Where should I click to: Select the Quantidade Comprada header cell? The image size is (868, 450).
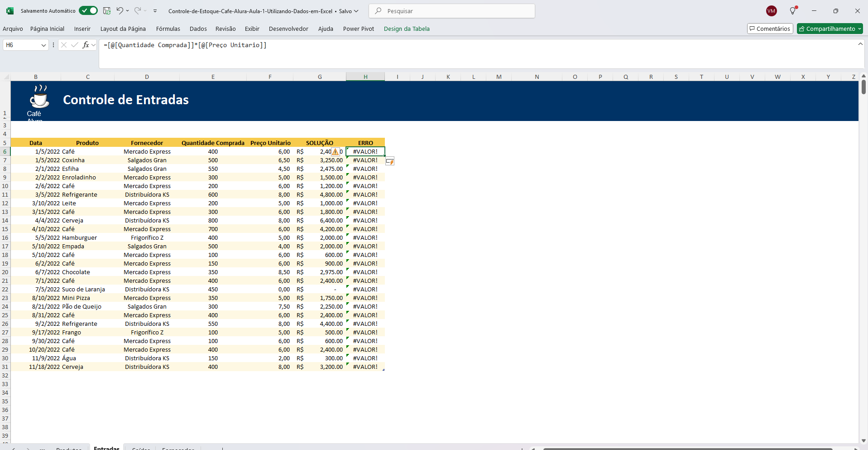pyautogui.click(x=213, y=143)
